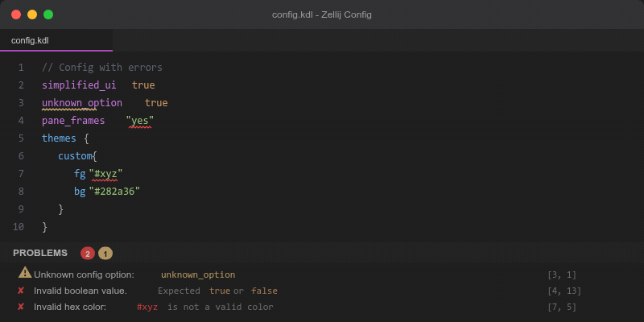Click the true value on the unknown_option line
The width and height of the screenshot is (644, 322).
coord(156,103)
